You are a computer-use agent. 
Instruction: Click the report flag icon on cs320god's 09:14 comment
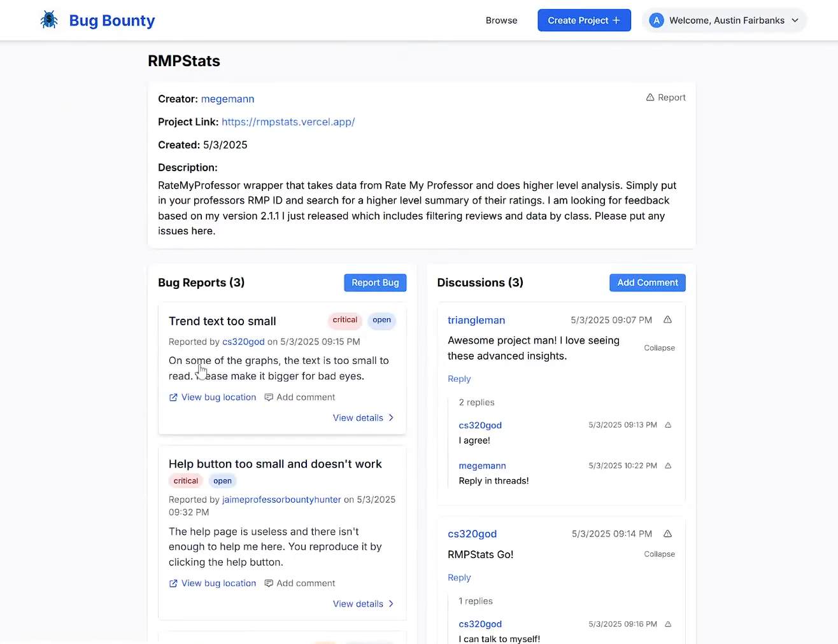coord(667,534)
